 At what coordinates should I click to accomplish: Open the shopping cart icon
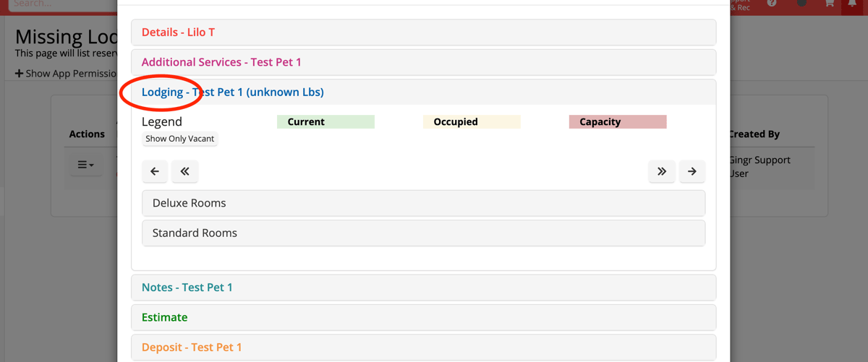(x=829, y=4)
